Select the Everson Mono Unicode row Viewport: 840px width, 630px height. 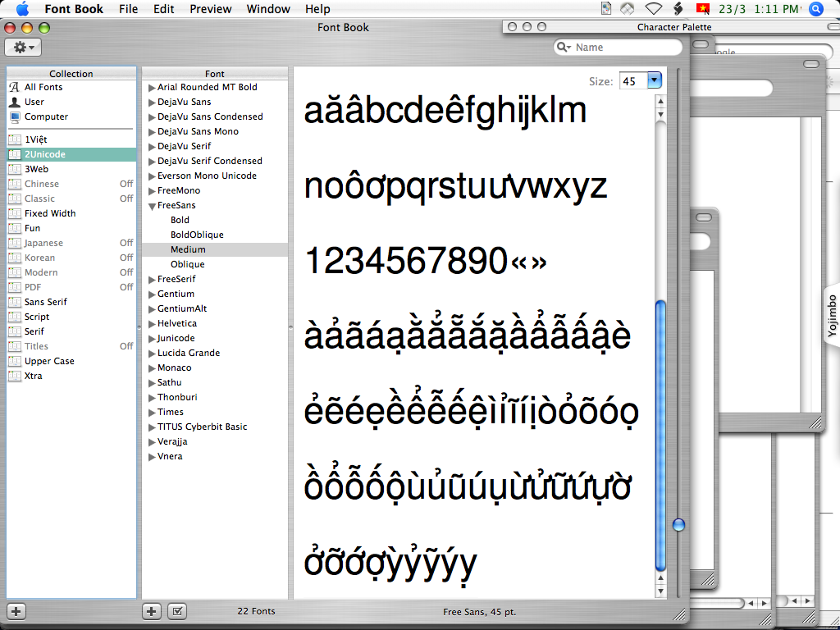tap(215, 176)
